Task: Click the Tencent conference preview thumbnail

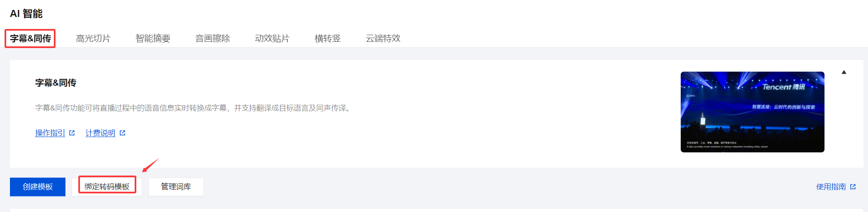Action: pos(752,112)
